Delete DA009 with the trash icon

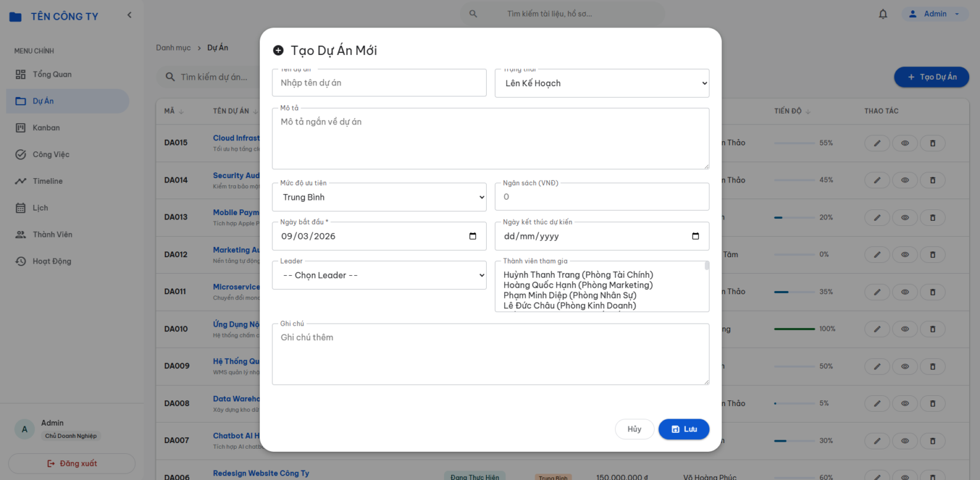(x=932, y=366)
